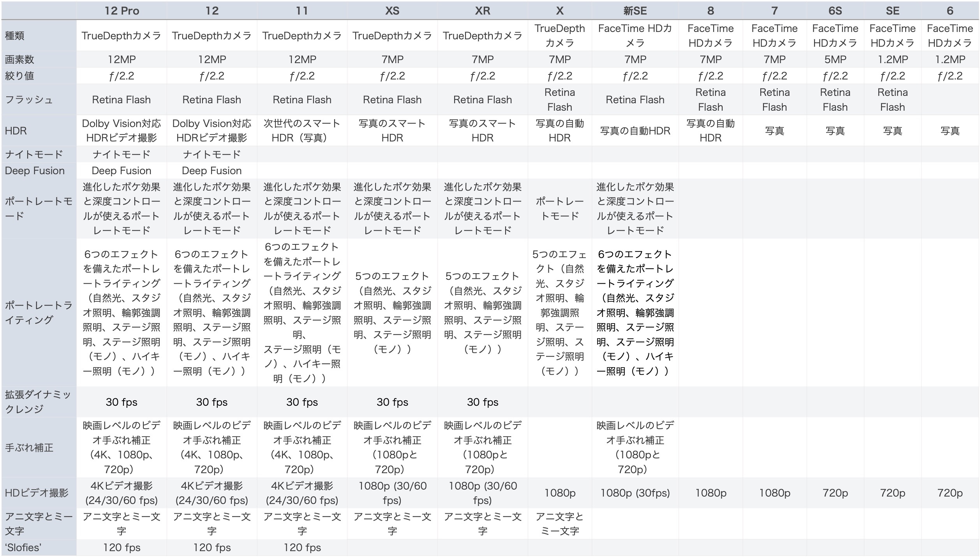This screenshot has width=980, height=557.
Task: Select the 12 Pro column header
Action: pos(122,11)
